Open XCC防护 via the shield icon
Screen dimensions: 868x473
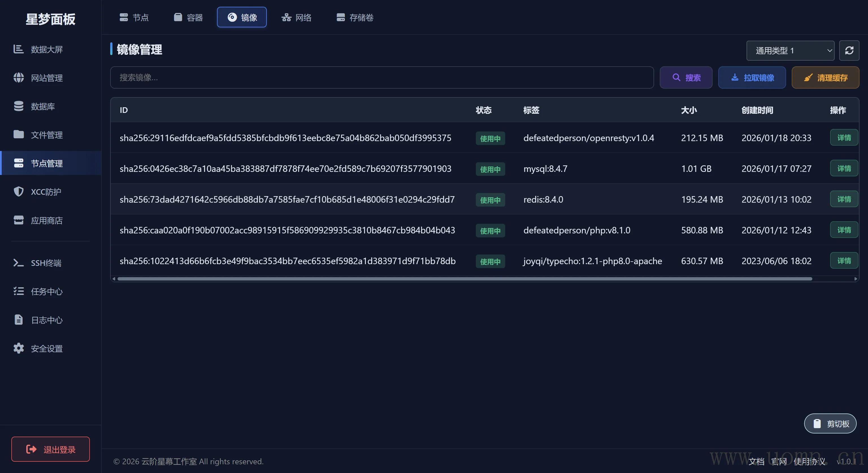pos(19,192)
